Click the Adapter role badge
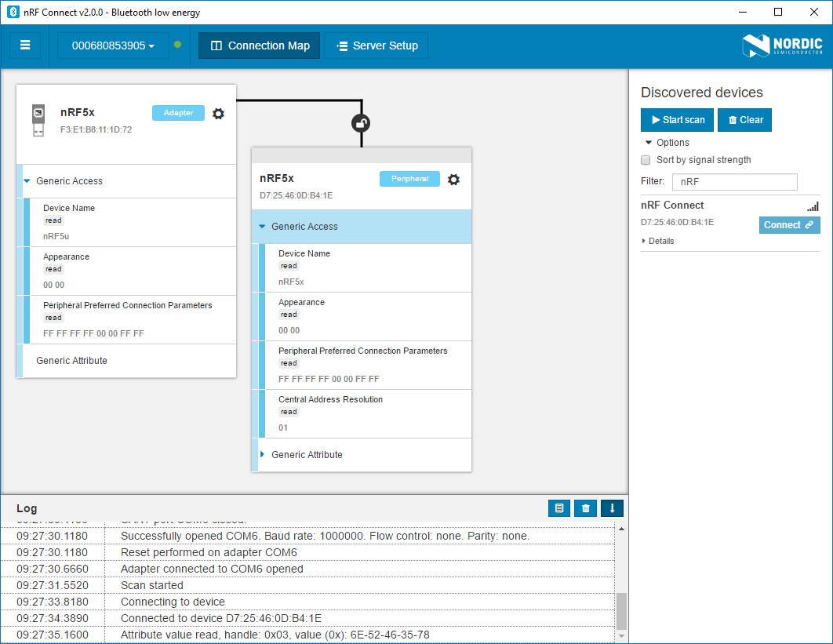The height and width of the screenshot is (644, 833). pos(179,113)
